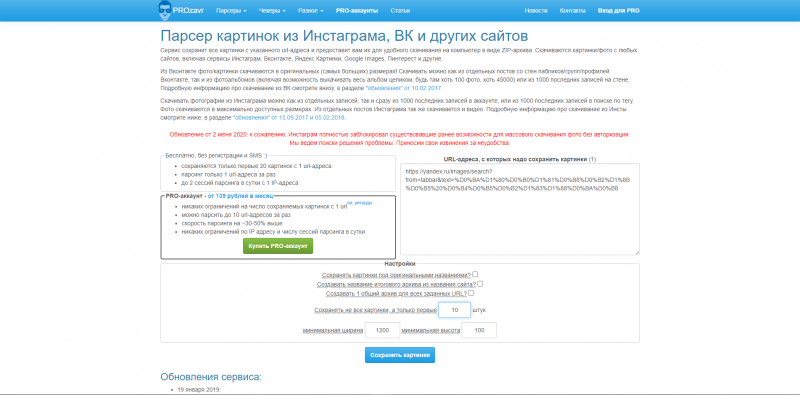Expand the Разное dropdown menu
The image size is (800, 395).
coord(311,11)
